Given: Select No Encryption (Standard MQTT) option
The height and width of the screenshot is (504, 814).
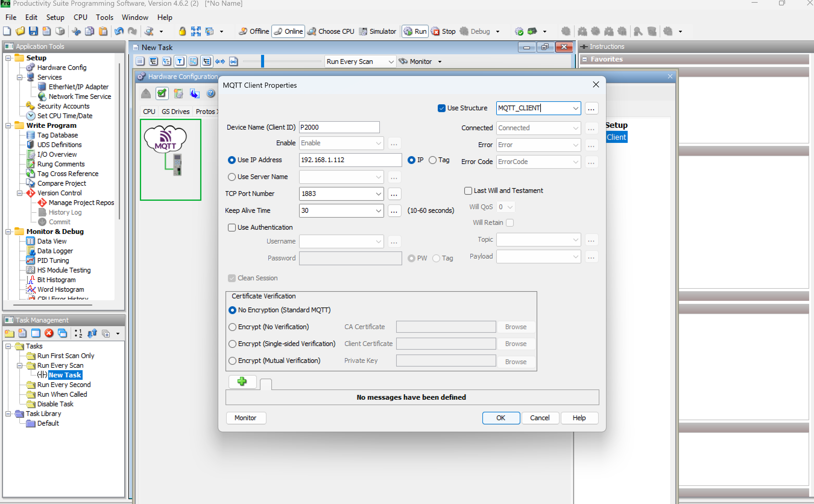Looking at the screenshot, I should 232,310.
